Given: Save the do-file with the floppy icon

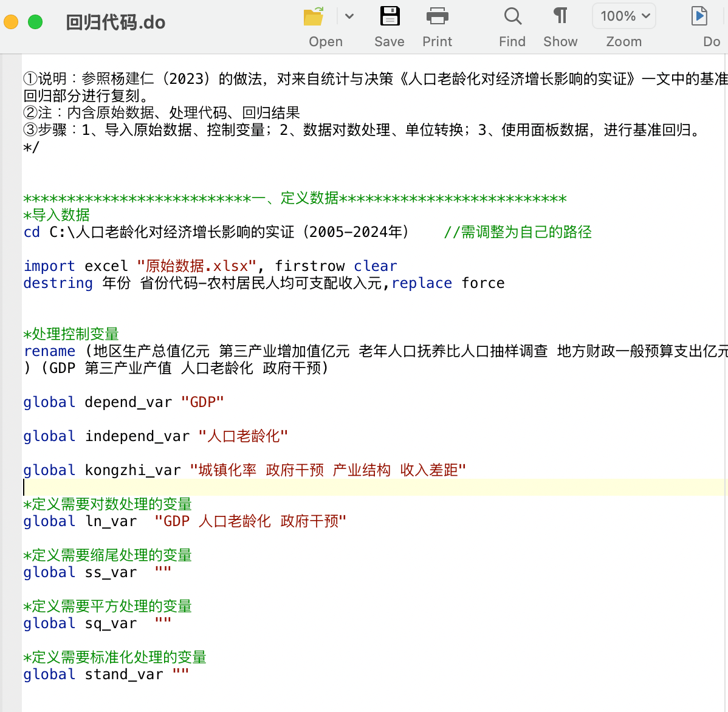Looking at the screenshot, I should point(390,16).
